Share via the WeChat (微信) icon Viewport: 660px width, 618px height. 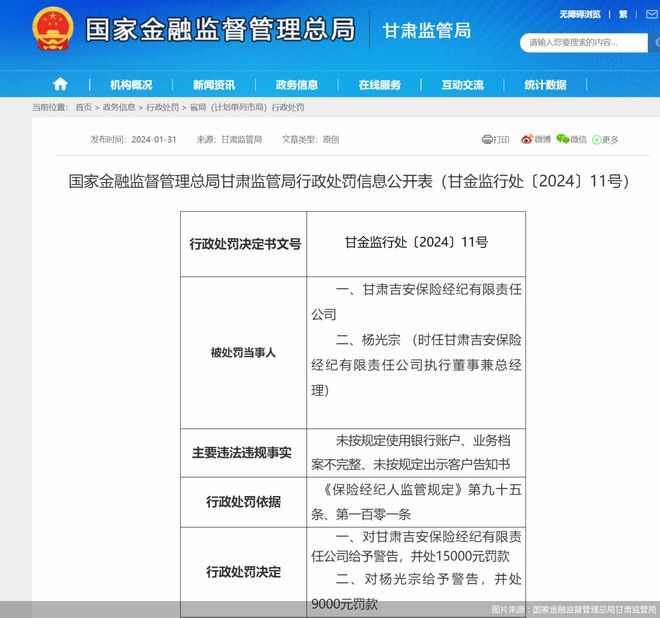click(570, 139)
